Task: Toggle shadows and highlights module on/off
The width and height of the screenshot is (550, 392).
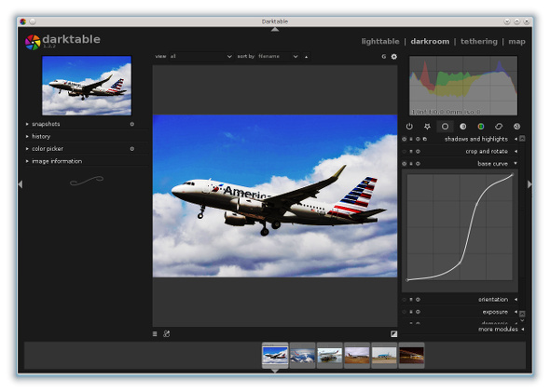Action: [x=404, y=139]
